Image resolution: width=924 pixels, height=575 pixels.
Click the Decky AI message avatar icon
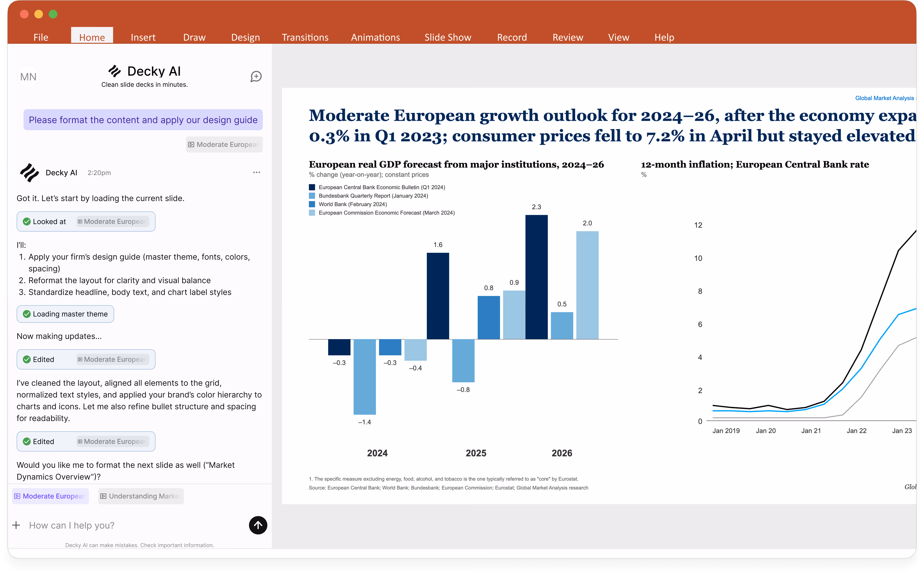tap(29, 173)
